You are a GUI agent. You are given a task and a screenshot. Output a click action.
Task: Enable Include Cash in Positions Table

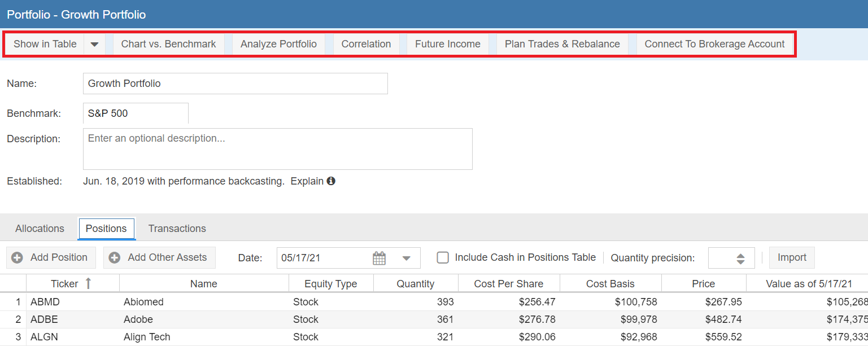pos(443,257)
